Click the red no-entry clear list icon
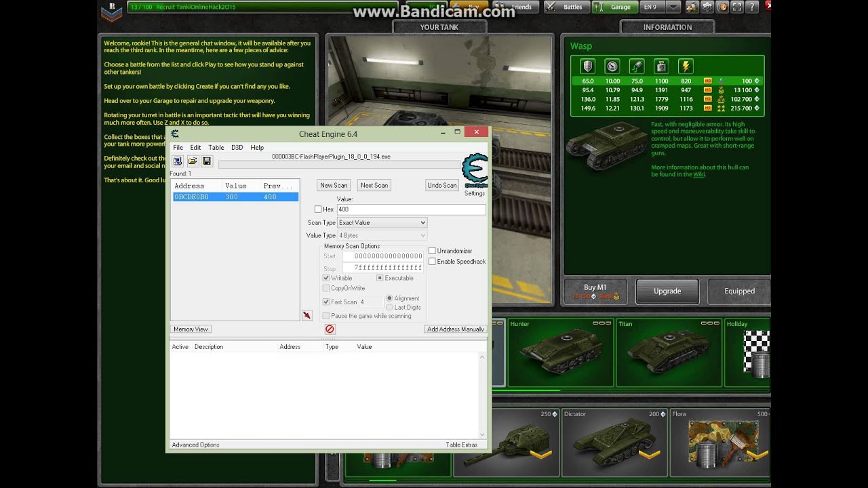Viewport: 868px width, 488px height. 330,329
